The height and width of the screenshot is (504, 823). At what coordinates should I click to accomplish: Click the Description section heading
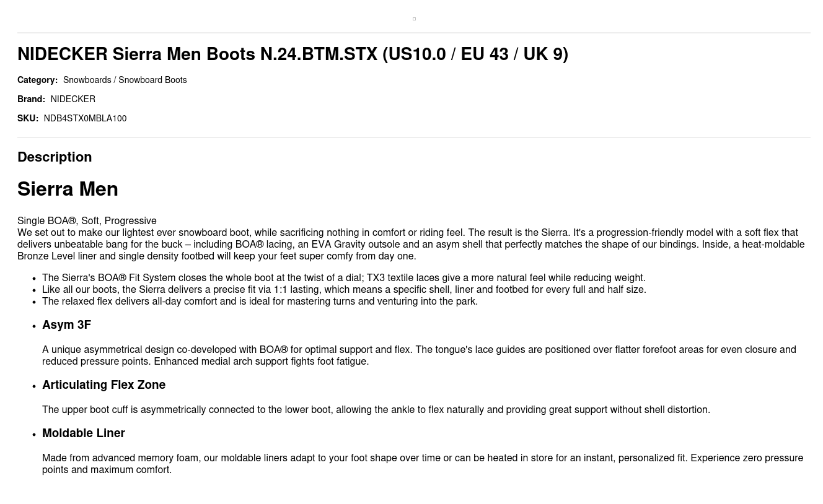[55, 157]
